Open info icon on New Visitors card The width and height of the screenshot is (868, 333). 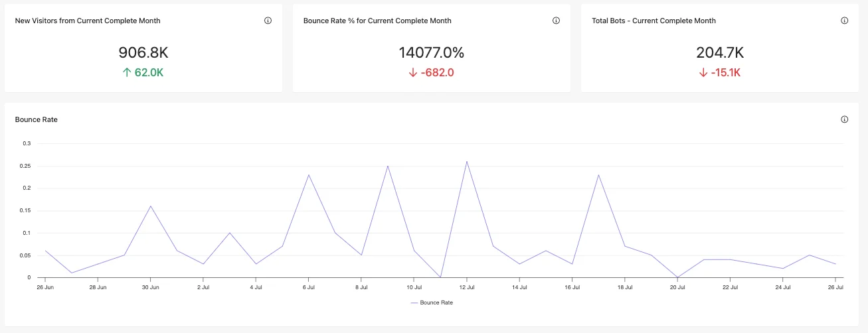click(268, 21)
